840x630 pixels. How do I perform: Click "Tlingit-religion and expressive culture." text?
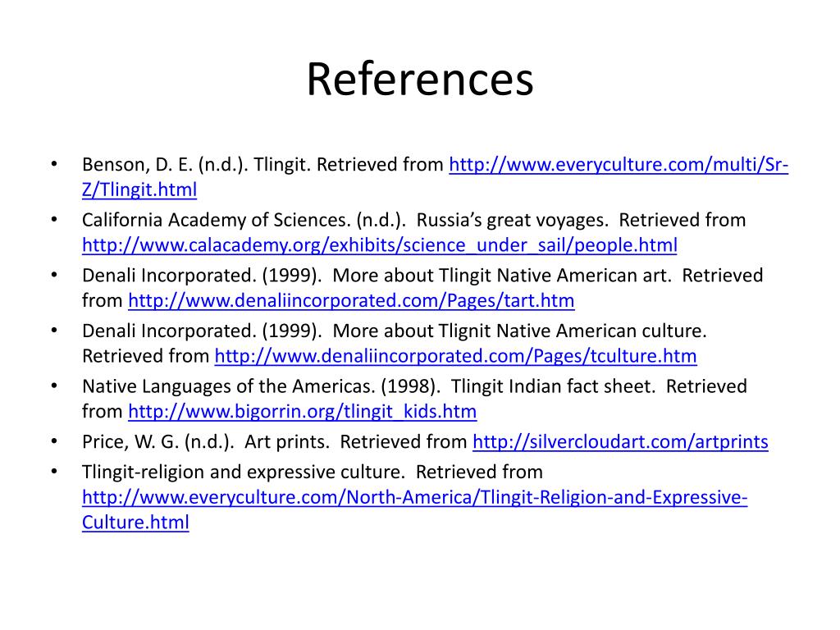tap(243, 472)
